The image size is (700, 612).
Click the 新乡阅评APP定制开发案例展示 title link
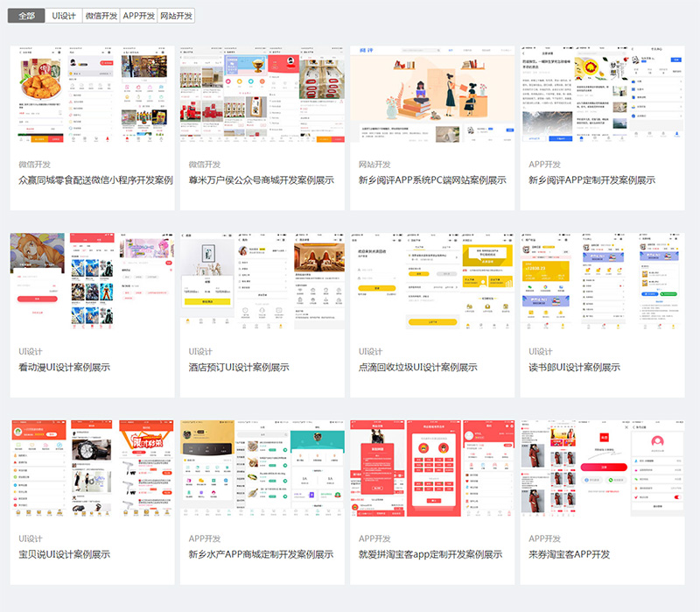coord(591,179)
